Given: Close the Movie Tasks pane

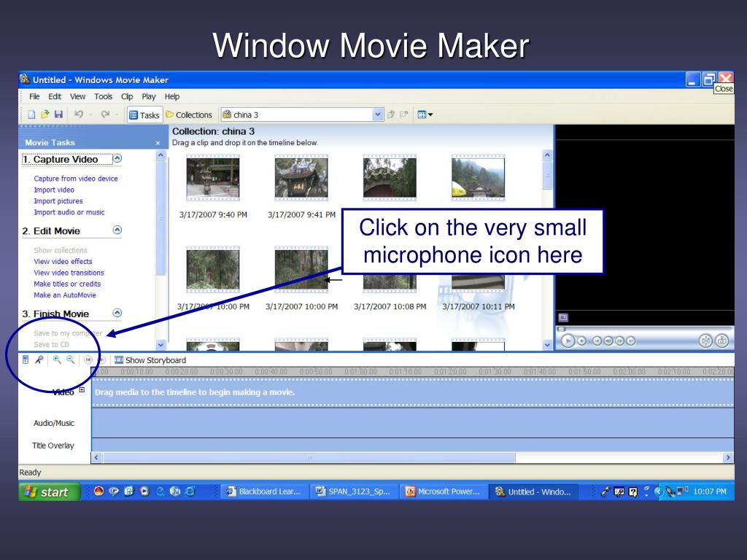Looking at the screenshot, I should pos(158,143).
